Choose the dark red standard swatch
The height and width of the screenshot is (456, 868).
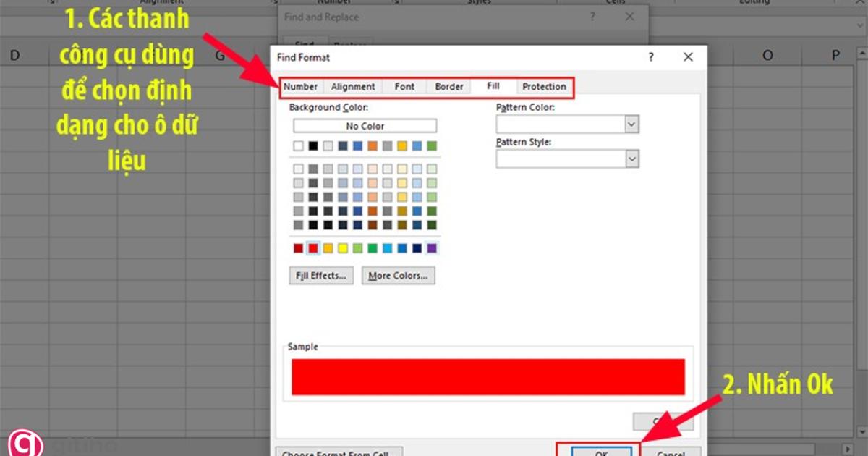298,248
